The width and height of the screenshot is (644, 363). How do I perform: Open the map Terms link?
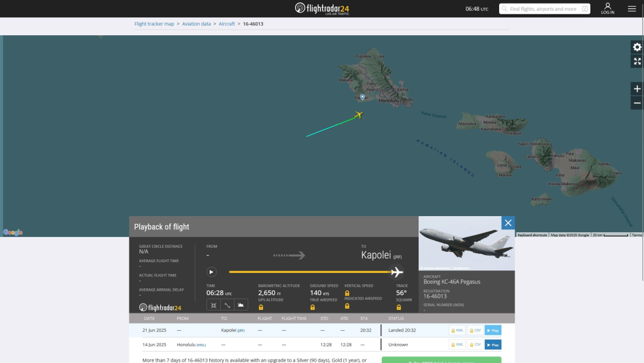637,235
